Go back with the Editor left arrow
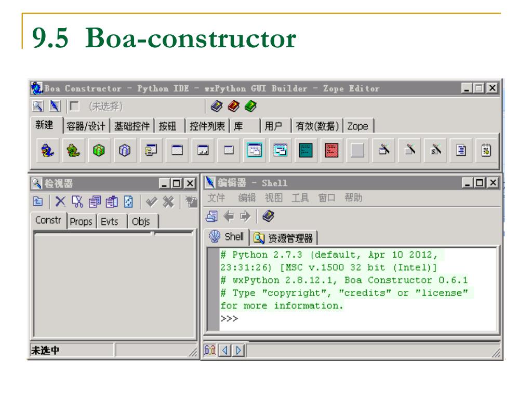Screen dimensions: 532x399 (229, 216)
